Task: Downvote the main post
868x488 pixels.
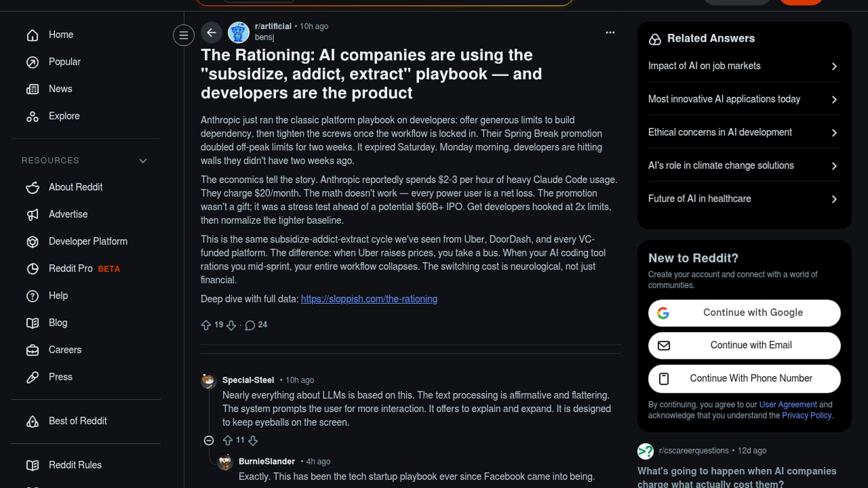Action: point(231,325)
